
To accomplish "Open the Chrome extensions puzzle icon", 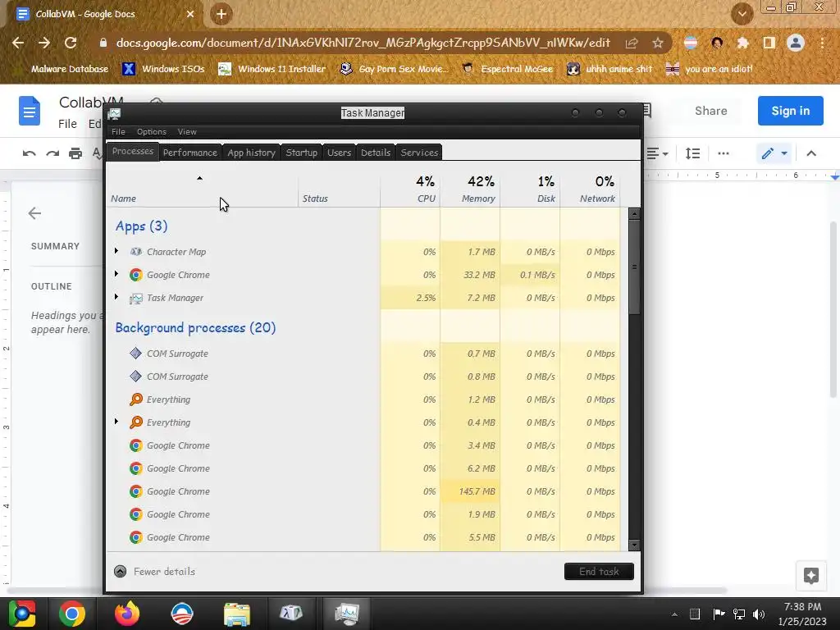I will tap(742, 43).
